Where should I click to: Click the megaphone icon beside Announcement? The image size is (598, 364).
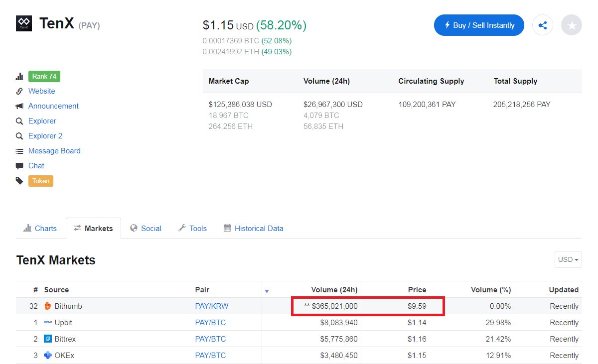(x=19, y=106)
